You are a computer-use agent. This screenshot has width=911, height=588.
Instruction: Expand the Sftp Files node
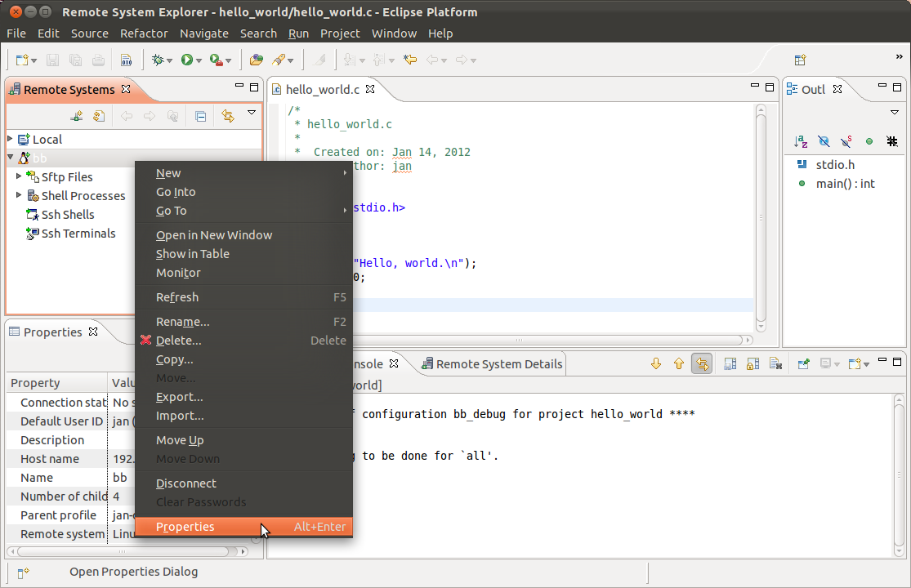click(x=19, y=176)
